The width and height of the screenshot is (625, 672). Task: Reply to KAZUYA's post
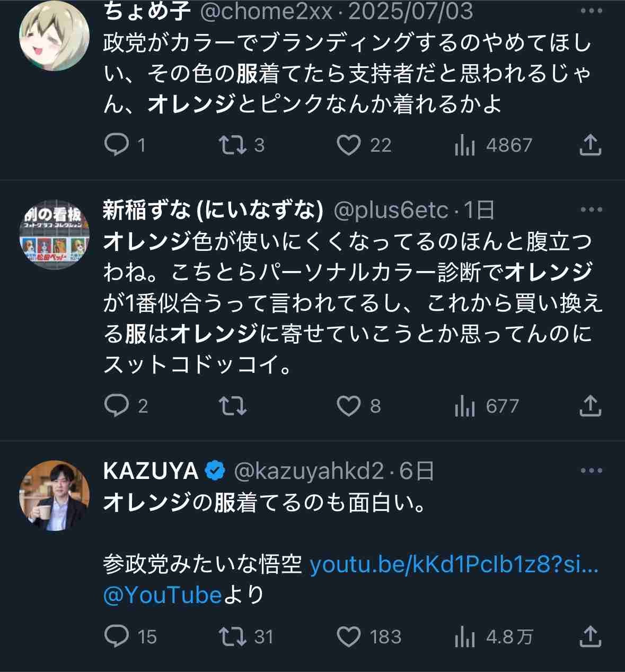(x=117, y=636)
